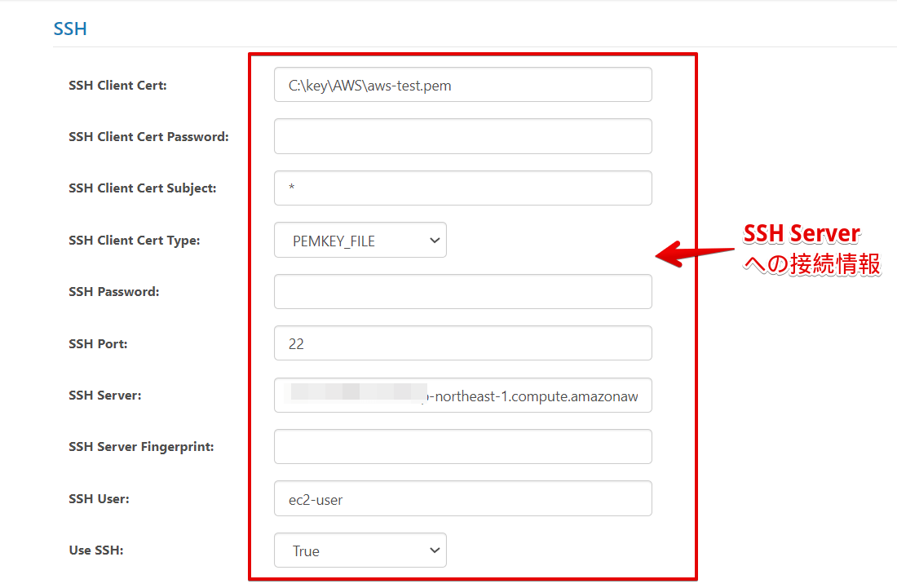Viewport: 897px width, 588px height.
Task: Select the "SSH Client Cert Subject:" label text
Action: pos(143,188)
